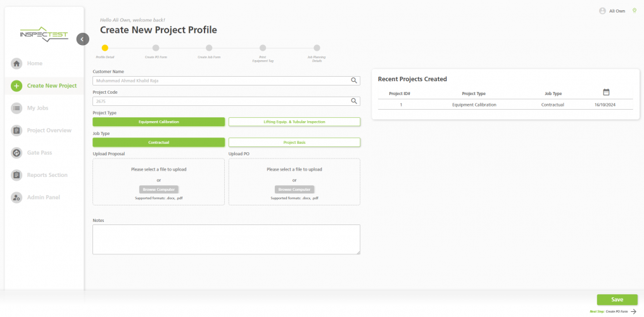Click the Project Type column header
Viewport: 644px width, 317px height.
(474, 94)
